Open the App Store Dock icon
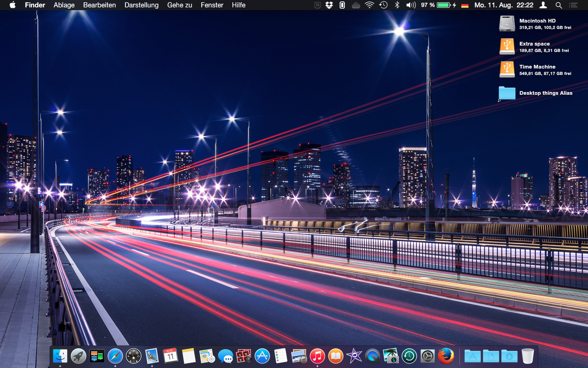 (262, 356)
